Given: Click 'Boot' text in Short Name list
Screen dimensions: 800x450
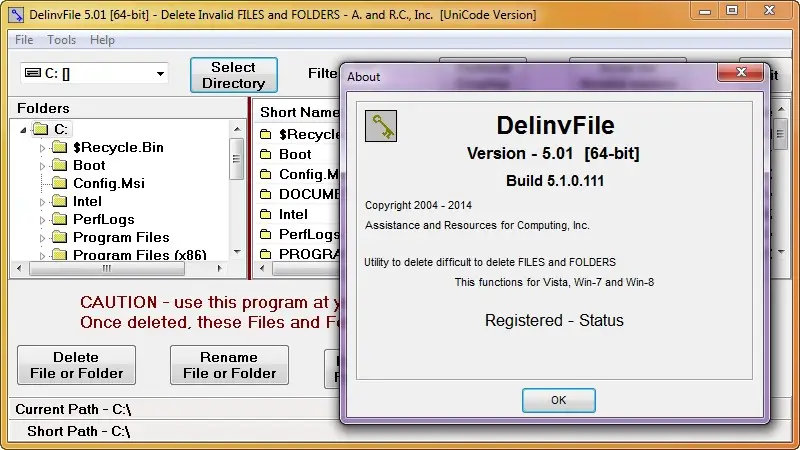Looking at the screenshot, I should pyautogui.click(x=295, y=154).
